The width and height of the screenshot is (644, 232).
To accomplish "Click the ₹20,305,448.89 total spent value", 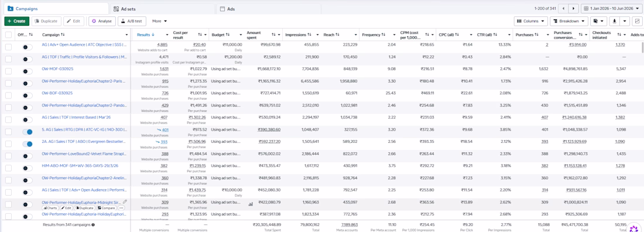I will 268,225.
